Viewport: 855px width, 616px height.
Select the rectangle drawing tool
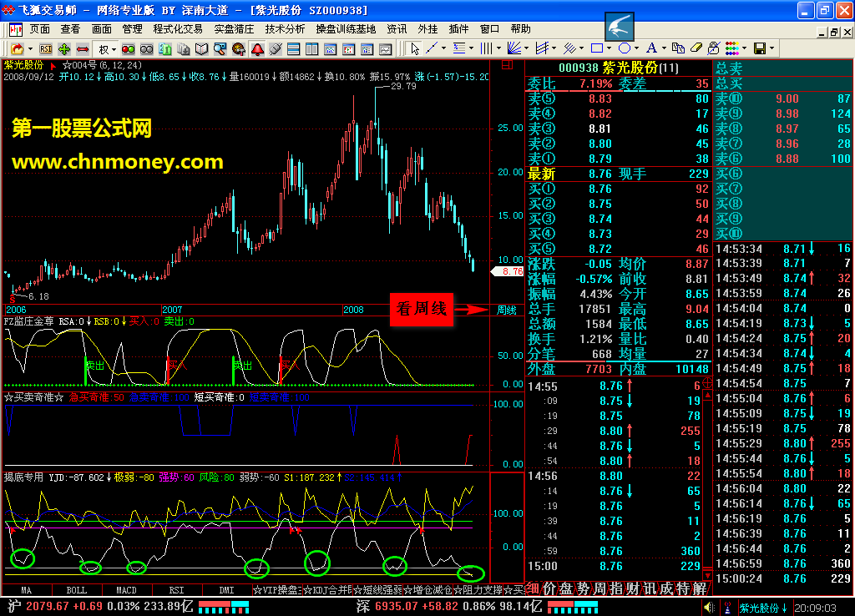click(x=597, y=48)
